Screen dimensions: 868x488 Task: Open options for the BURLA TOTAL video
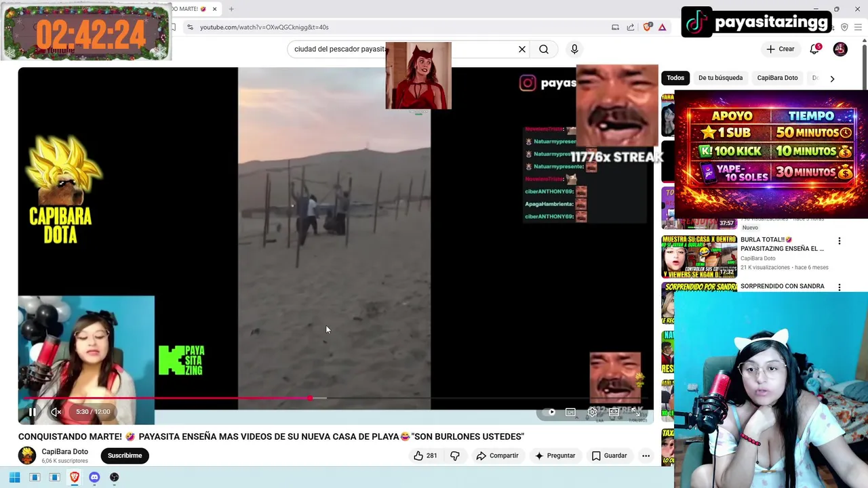click(839, 241)
